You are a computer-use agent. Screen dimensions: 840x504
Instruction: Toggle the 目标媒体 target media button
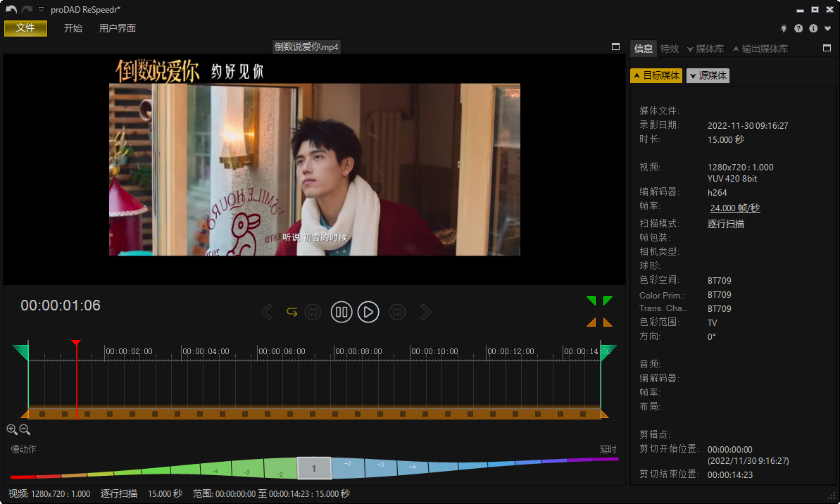[656, 75]
